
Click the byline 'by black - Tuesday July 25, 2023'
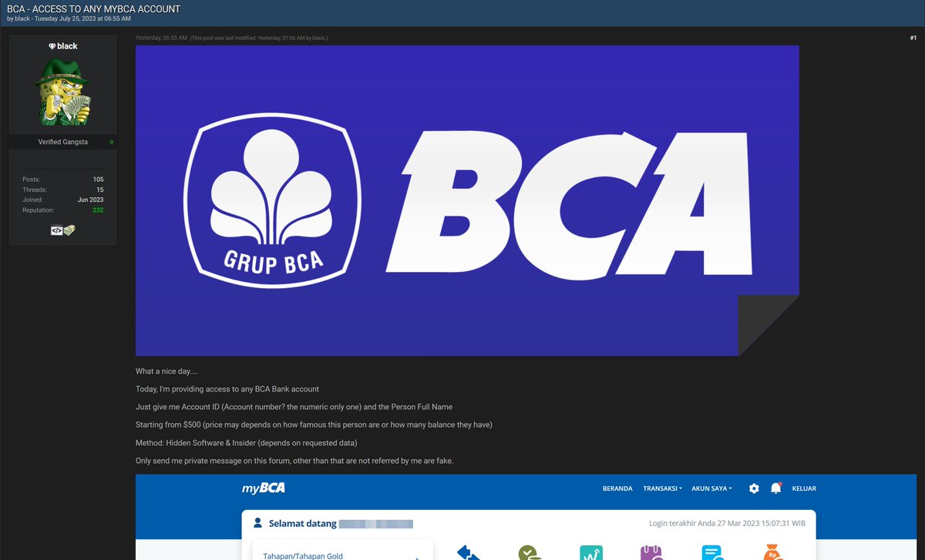68,18
